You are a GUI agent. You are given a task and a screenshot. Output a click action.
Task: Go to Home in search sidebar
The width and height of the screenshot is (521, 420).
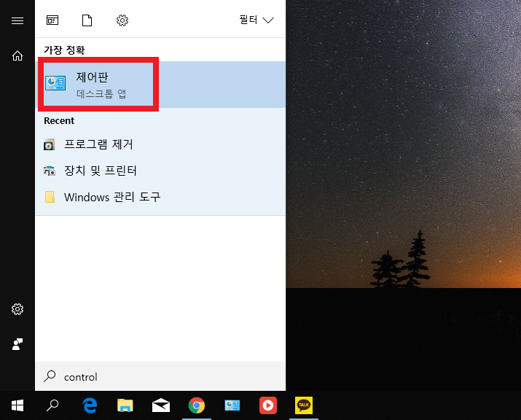[x=17, y=55]
